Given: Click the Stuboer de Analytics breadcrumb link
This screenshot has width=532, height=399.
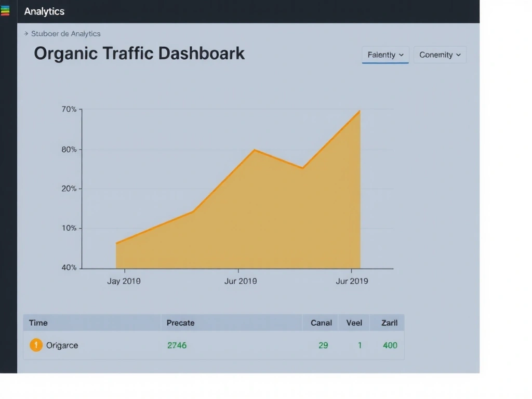Looking at the screenshot, I should click(x=66, y=33).
